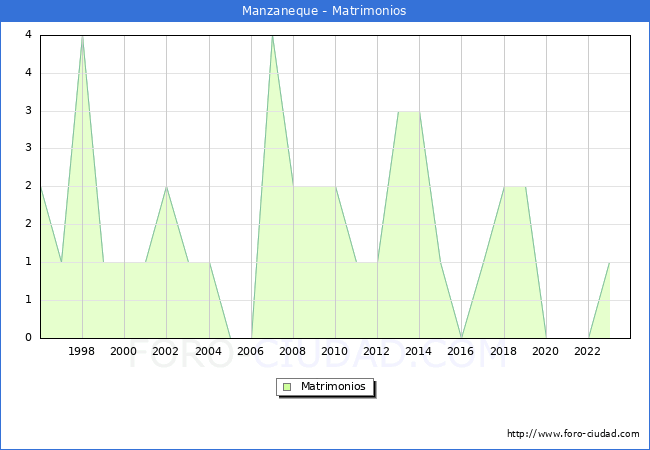The width and height of the screenshot is (650, 450).
Task: Select the 2008 x-axis label
Action: (293, 351)
